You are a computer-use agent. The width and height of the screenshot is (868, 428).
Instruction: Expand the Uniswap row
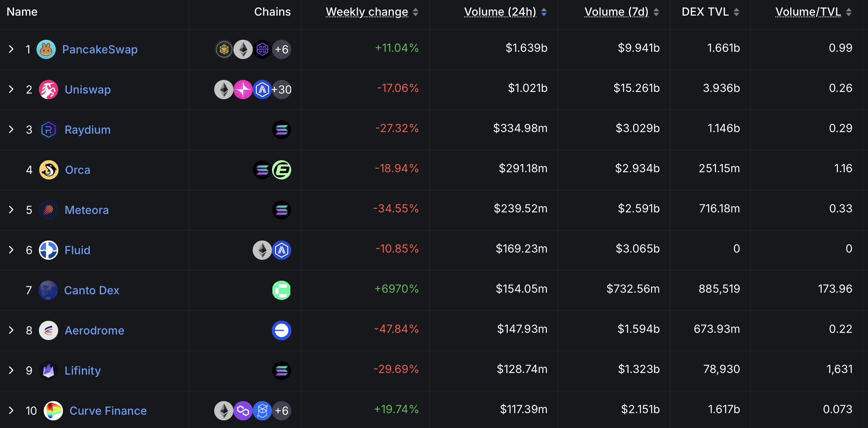coord(11,89)
